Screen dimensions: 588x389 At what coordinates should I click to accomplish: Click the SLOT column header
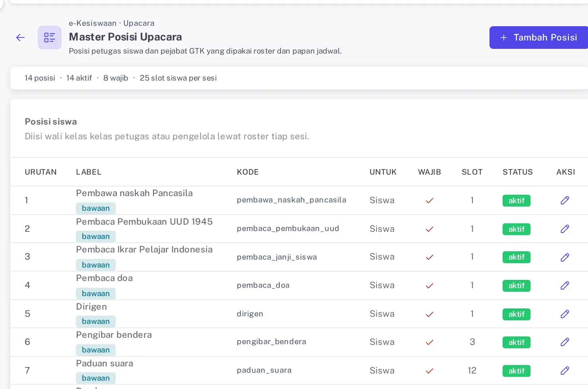(x=472, y=172)
